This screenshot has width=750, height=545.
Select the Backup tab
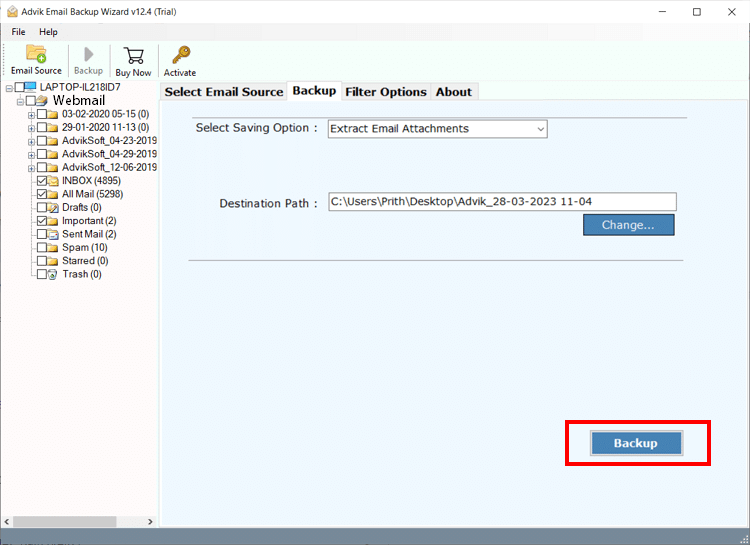tap(314, 91)
